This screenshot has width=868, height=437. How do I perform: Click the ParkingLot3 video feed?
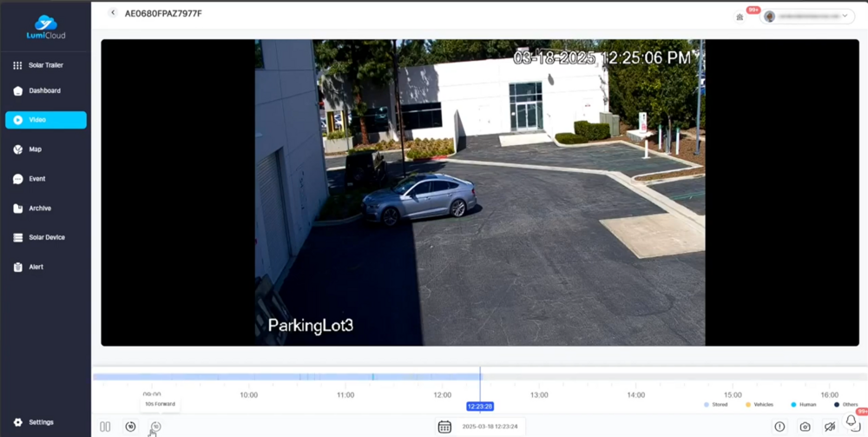(479, 192)
